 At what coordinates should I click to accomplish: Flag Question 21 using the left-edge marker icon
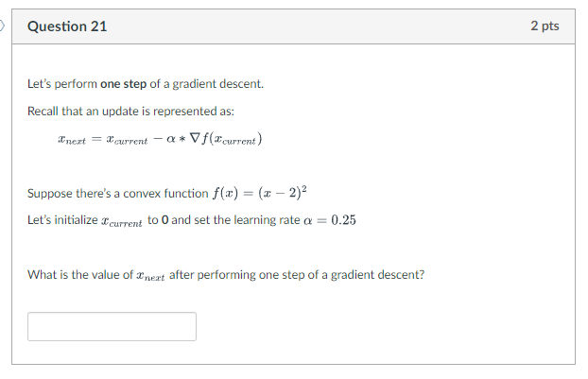[x=2, y=26]
